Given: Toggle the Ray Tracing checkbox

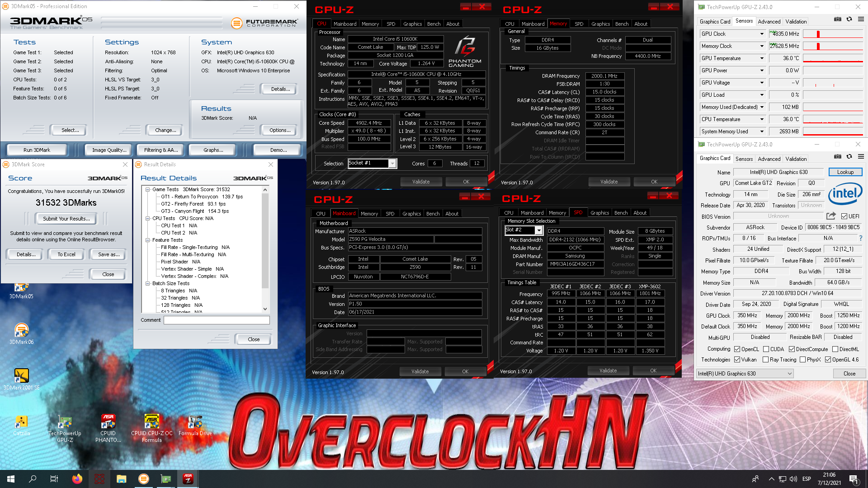Looking at the screenshot, I should (765, 360).
